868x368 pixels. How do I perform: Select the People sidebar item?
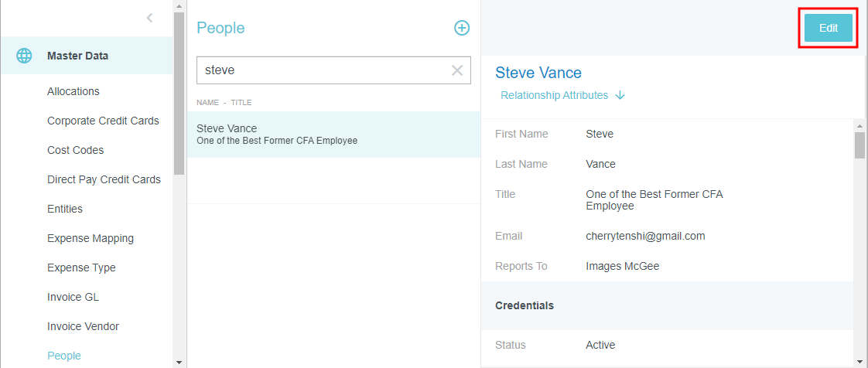(64, 356)
